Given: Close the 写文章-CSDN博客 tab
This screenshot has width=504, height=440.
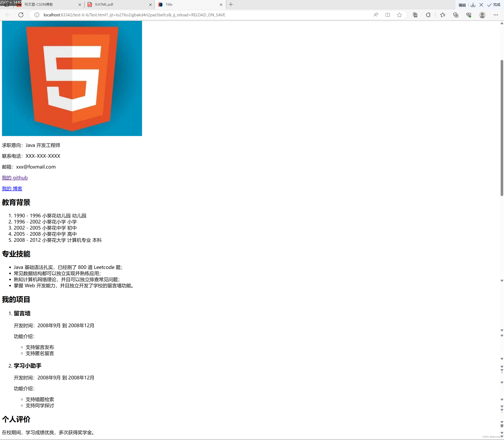Looking at the screenshot, I should (80, 5).
